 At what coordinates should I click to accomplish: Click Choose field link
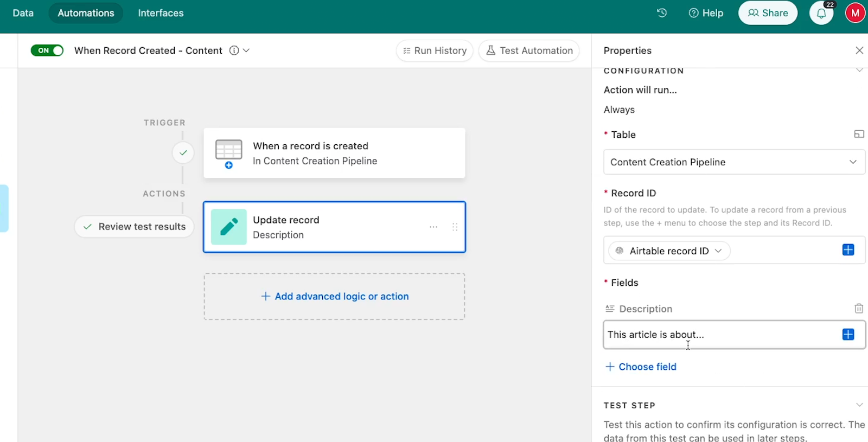(x=641, y=367)
